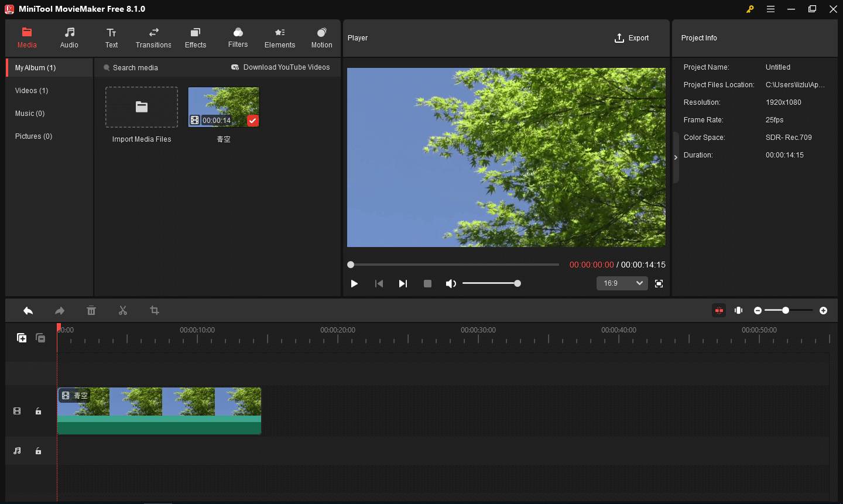
Task: Open the Effects tab
Action: pos(196,38)
